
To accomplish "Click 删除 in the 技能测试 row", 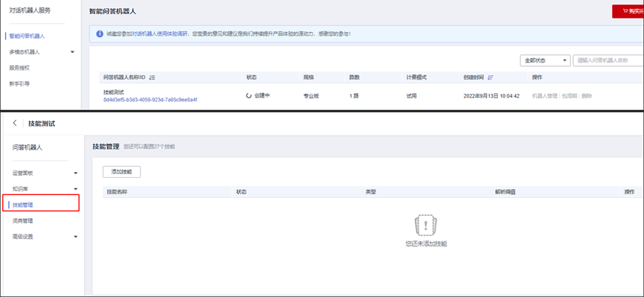I will pos(587,96).
